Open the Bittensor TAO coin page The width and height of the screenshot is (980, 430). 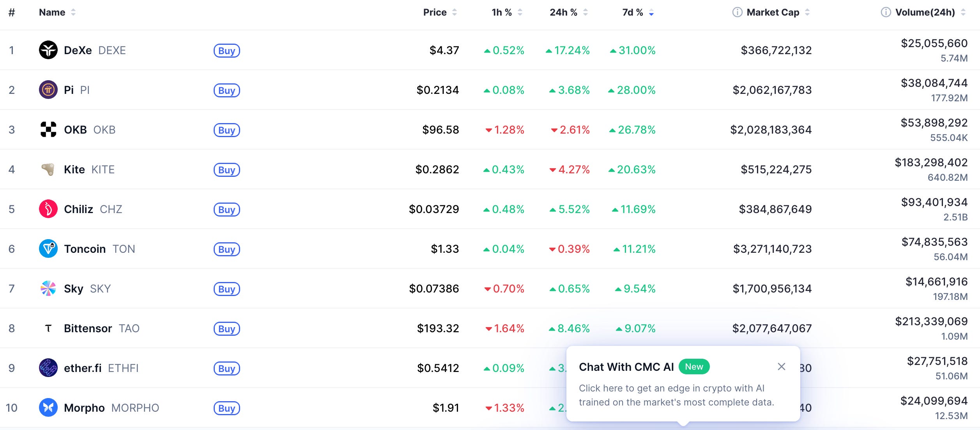[x=101, y=328]
